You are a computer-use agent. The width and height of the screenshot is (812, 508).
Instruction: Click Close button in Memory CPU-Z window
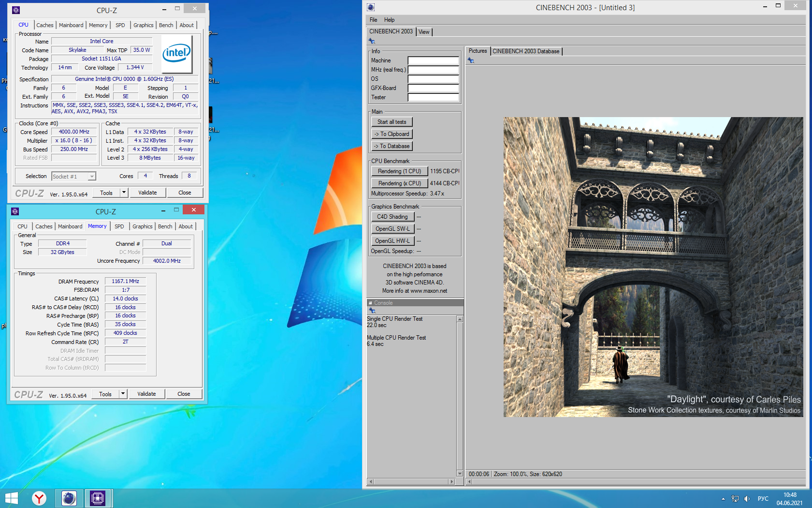[x=184, y=394]
